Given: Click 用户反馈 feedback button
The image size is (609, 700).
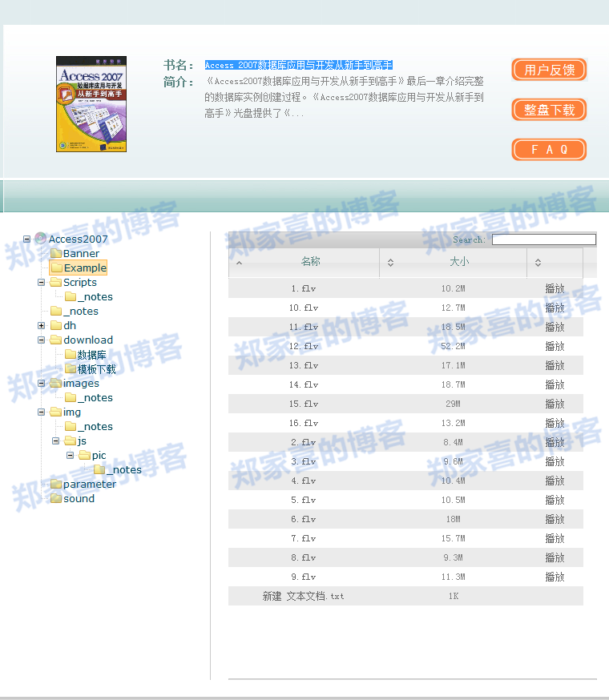Looking at the screenshot, I should (549, 70).
